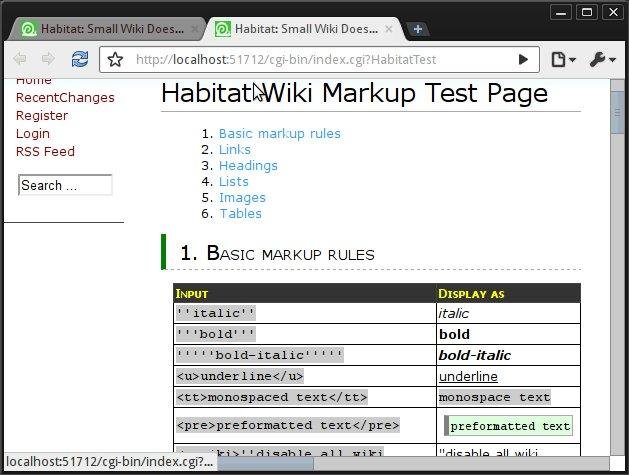Click the horizontal scrollbar thumb
629x475 pixels.
pos(265,464)
